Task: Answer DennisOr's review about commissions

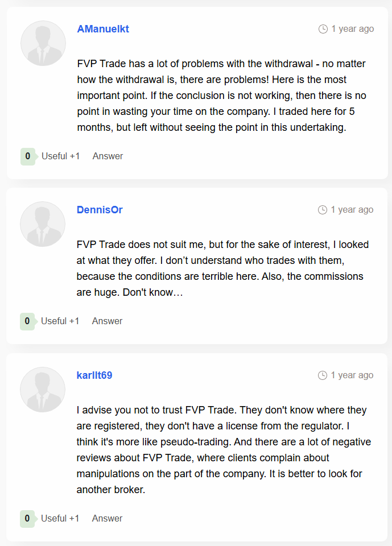Action: point(107,321)
